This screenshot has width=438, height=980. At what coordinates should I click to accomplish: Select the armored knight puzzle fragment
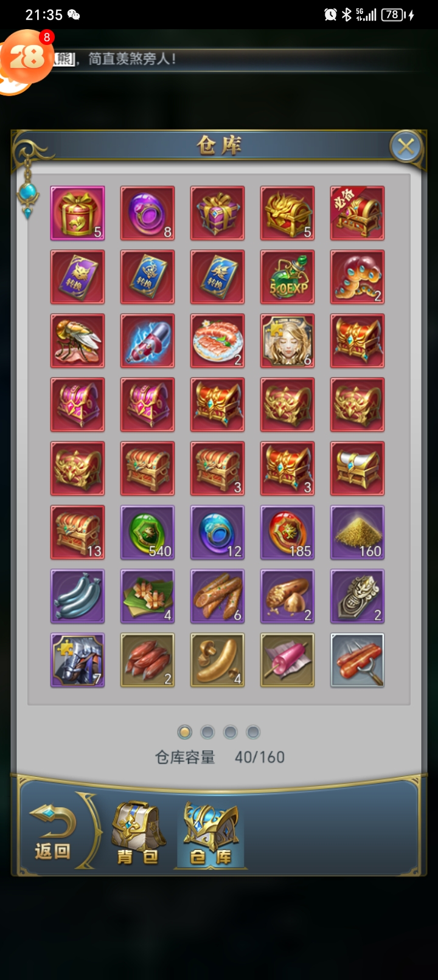(x=77, y=660)
